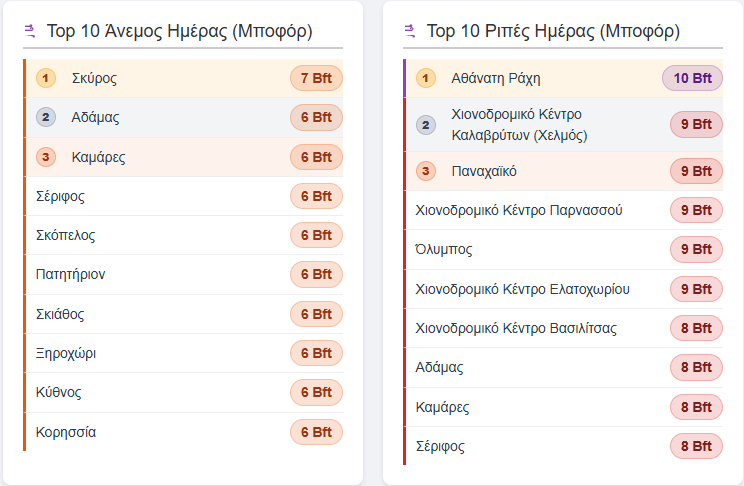Select Πατητήριον row

pyautogui.click(x=184, y=274)
